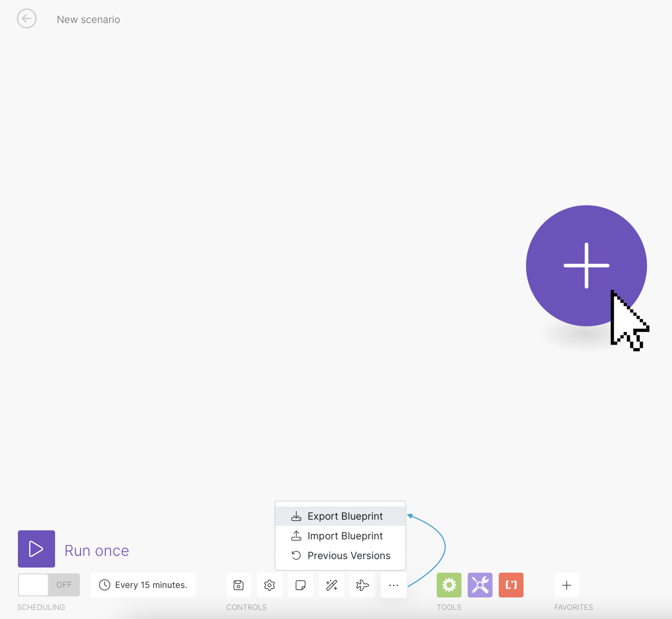Open the ellipsis more-options menu

(393, 585)
